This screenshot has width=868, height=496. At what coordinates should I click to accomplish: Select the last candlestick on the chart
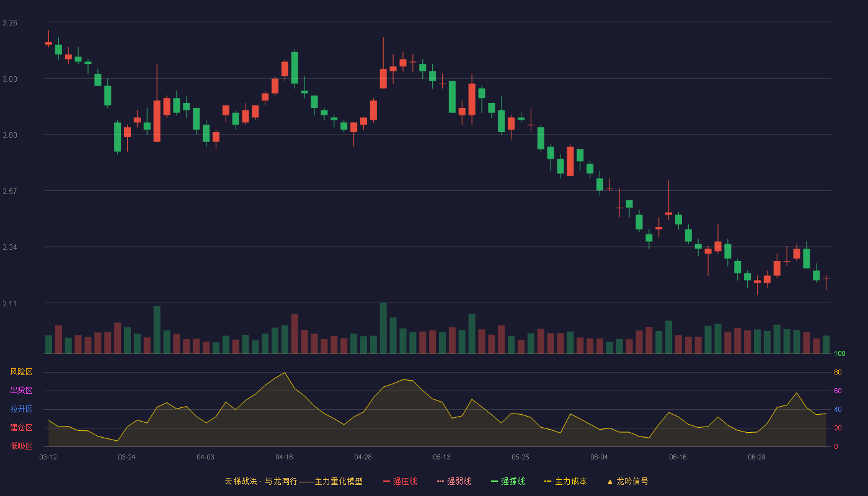click(x=826, y=278)
